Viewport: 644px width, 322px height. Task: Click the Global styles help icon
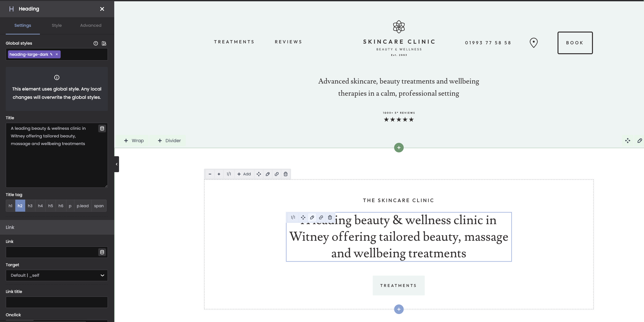96,43
